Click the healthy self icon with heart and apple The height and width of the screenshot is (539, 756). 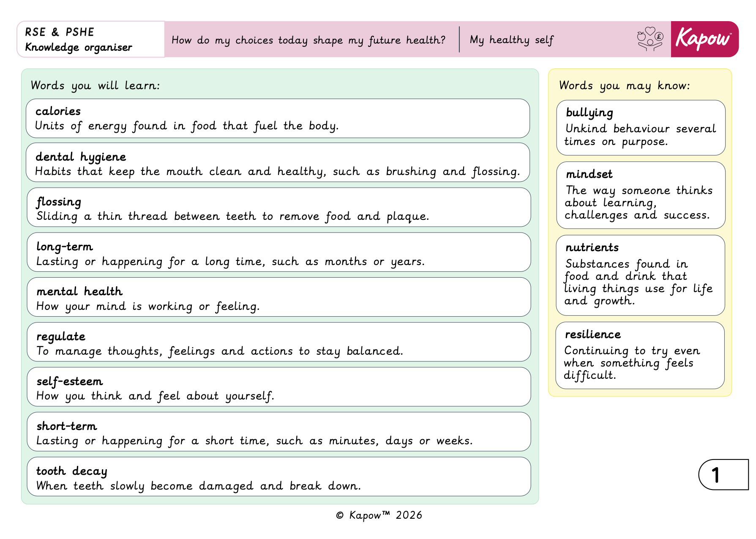pyautogui.click(x=650, y=39)
